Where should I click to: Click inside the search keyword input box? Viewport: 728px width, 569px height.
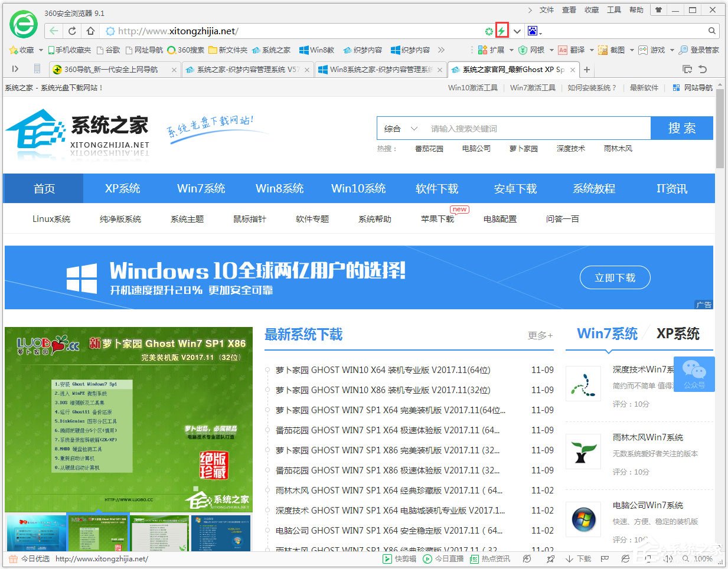[x=502, y=128]
